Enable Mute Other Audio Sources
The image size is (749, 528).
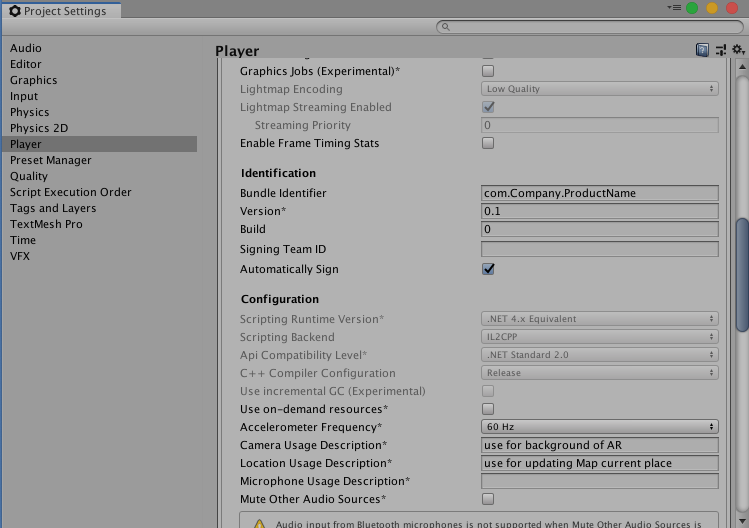point(488,499)
